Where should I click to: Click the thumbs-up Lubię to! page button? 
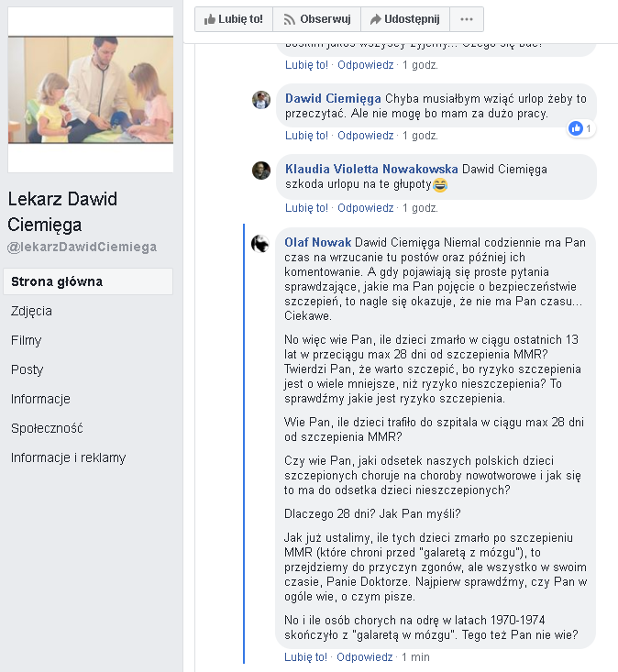234,19
